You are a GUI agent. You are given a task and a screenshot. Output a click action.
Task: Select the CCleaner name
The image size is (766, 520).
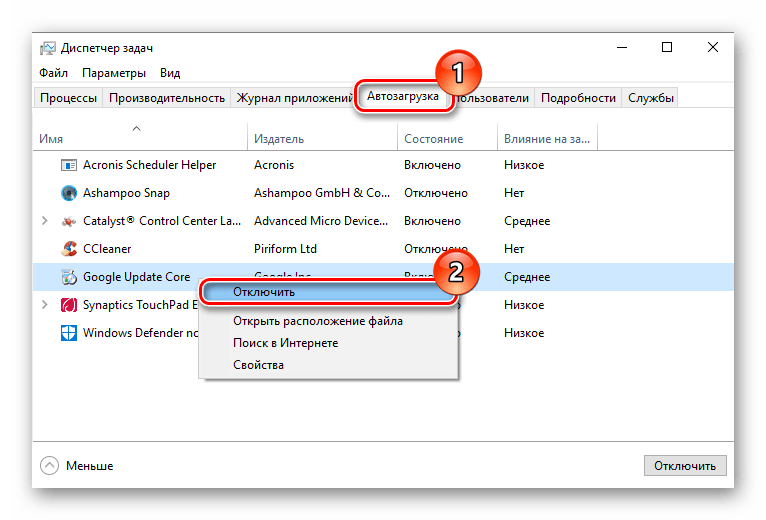[107, 249]
